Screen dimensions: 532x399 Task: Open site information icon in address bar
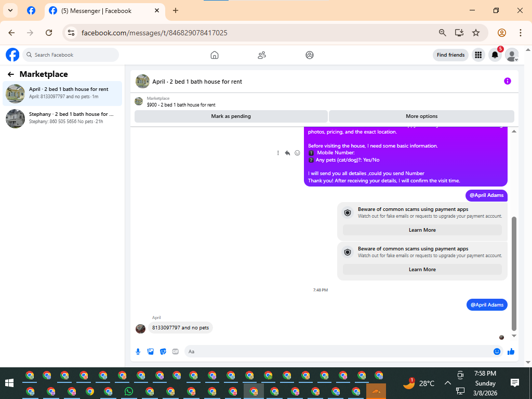click(71, 33)
